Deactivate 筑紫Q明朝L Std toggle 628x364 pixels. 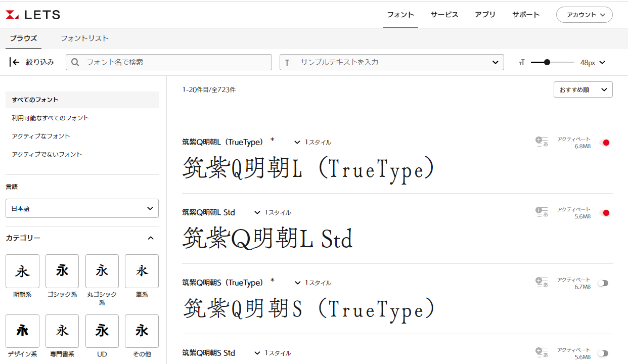pos(604,213)
